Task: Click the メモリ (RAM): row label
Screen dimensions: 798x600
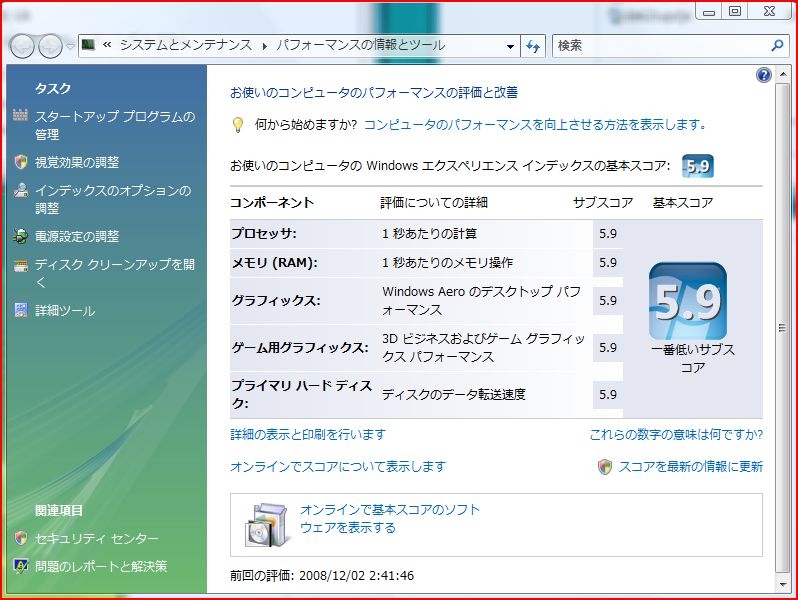Action: click(274, 263)
